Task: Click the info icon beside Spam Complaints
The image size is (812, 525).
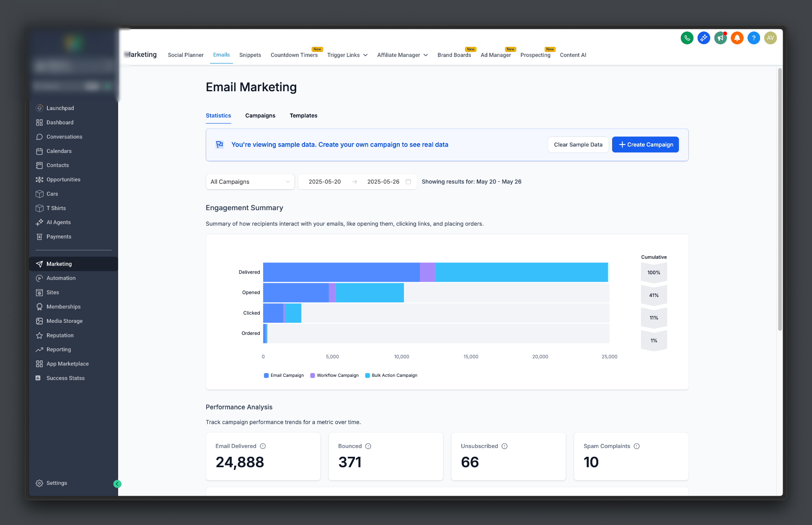Action: pos(637,446)
